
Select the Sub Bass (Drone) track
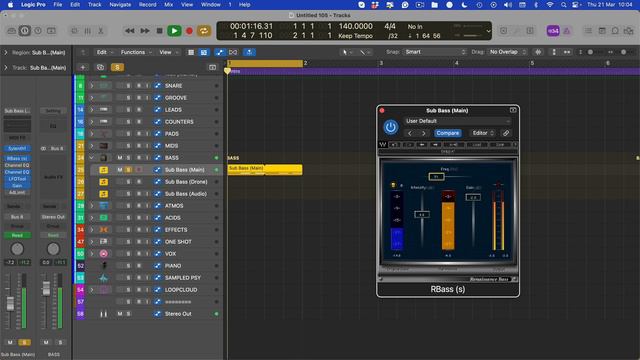186,182
